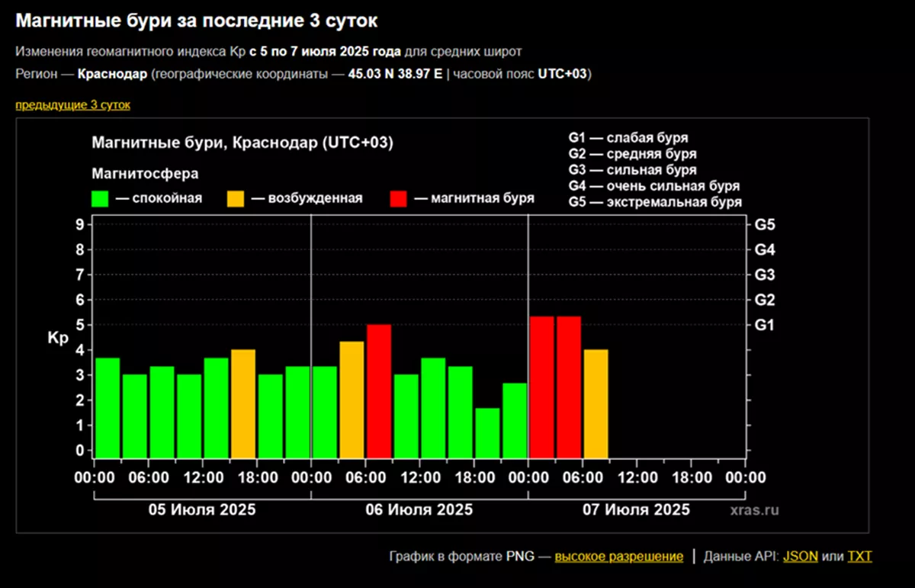Click the 'Магнитные бури за последние 3 суток' heading
Image resolution: width=915 pixels, height=588 pixels.
pyautogui.click(x=196, y=21)
